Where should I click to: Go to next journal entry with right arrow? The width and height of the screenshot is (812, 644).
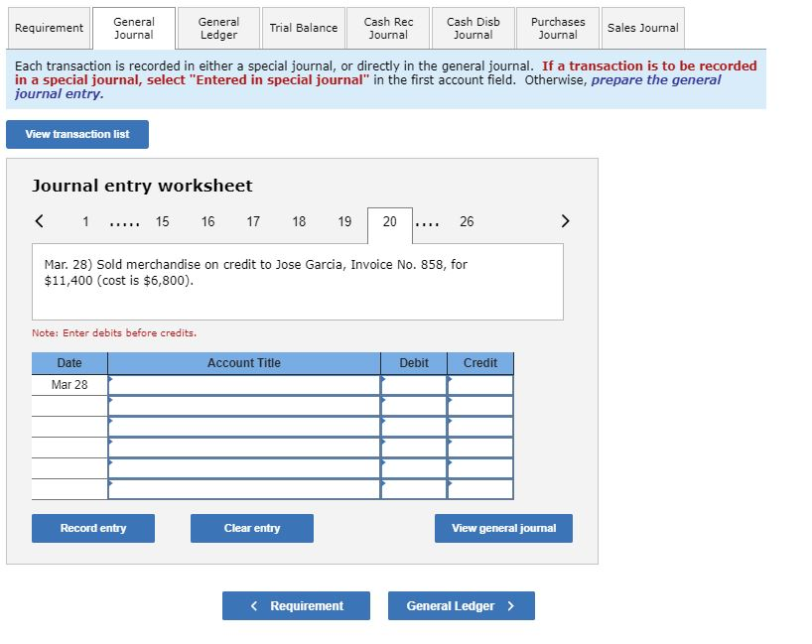(x=565, y=221)
